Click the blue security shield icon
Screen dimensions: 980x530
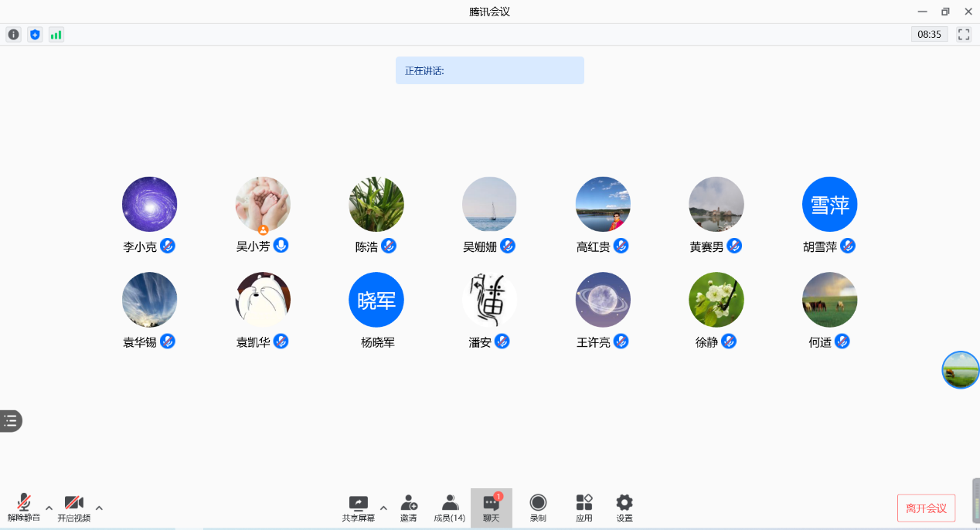[x=35, y=35]
